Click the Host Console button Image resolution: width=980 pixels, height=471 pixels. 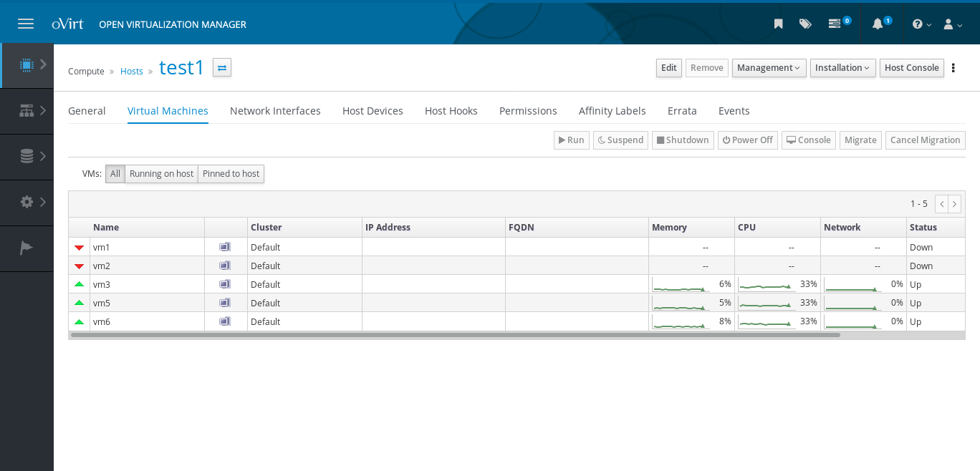pos(911,68)
